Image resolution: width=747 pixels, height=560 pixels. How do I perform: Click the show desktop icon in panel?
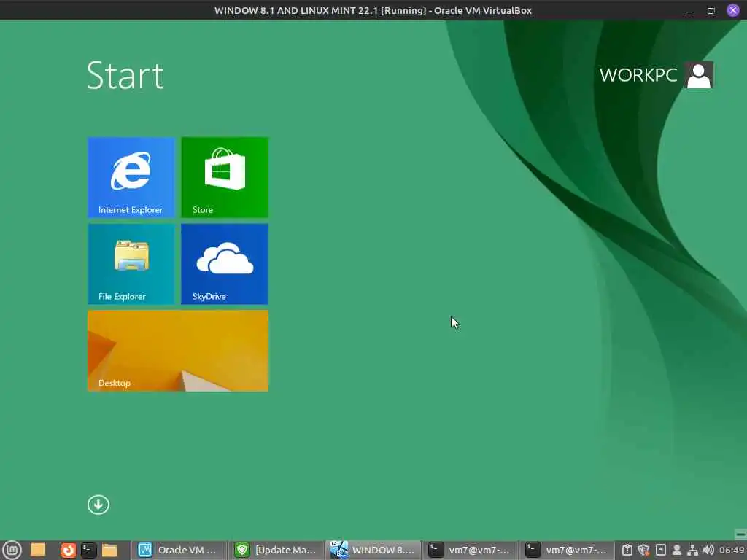(38, 550)
